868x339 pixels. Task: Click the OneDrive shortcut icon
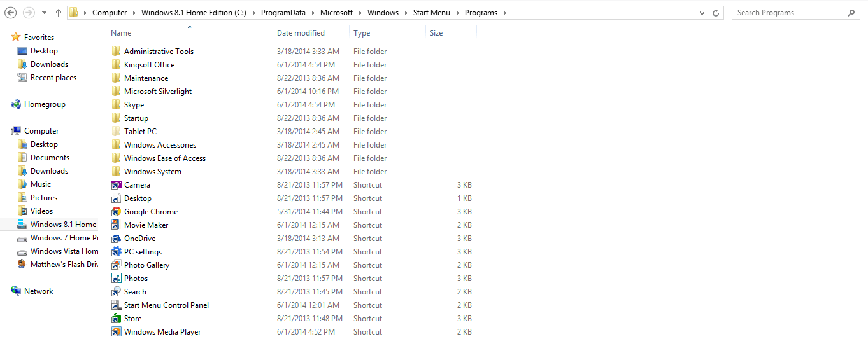tap(116, 239)
